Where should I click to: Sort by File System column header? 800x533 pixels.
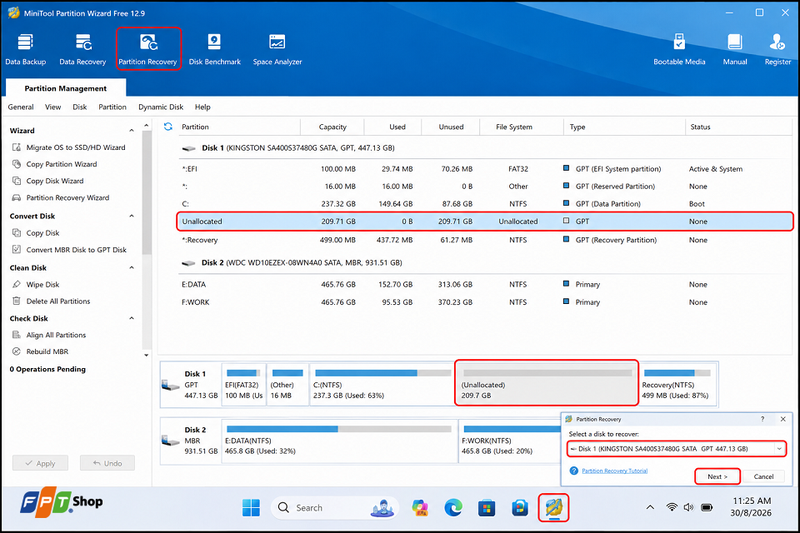[x=514, y=127]
